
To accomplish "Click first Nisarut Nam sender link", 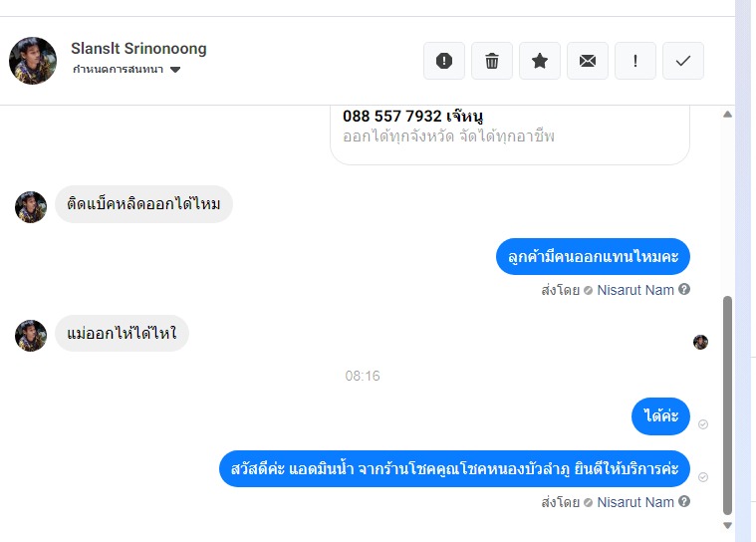I will [x=635, y=290].
